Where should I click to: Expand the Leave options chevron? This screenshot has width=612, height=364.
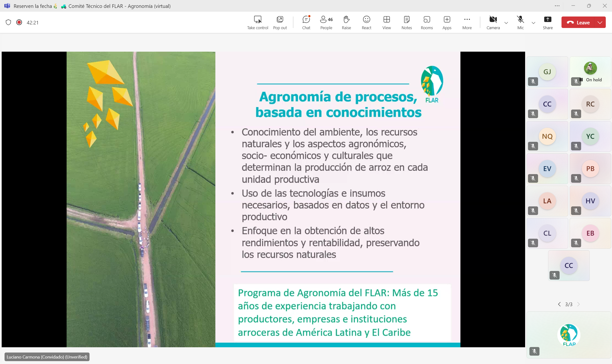pos(600,22)
